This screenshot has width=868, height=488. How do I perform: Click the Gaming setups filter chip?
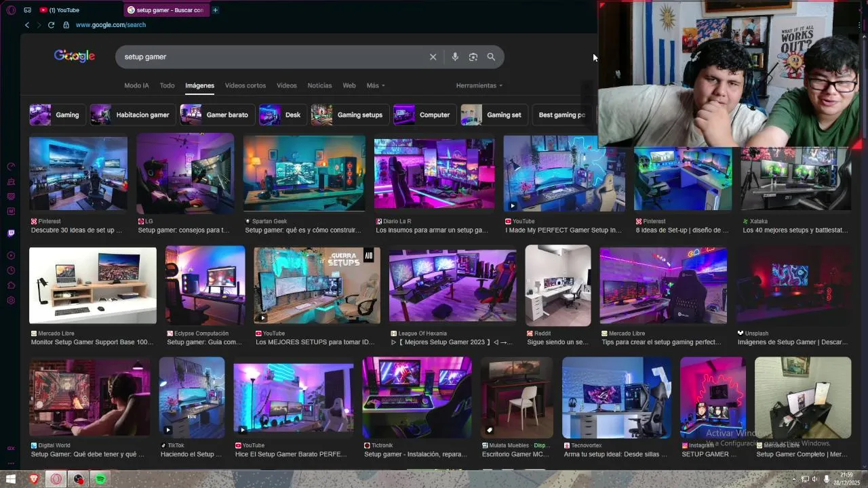[x=350, y=115]
